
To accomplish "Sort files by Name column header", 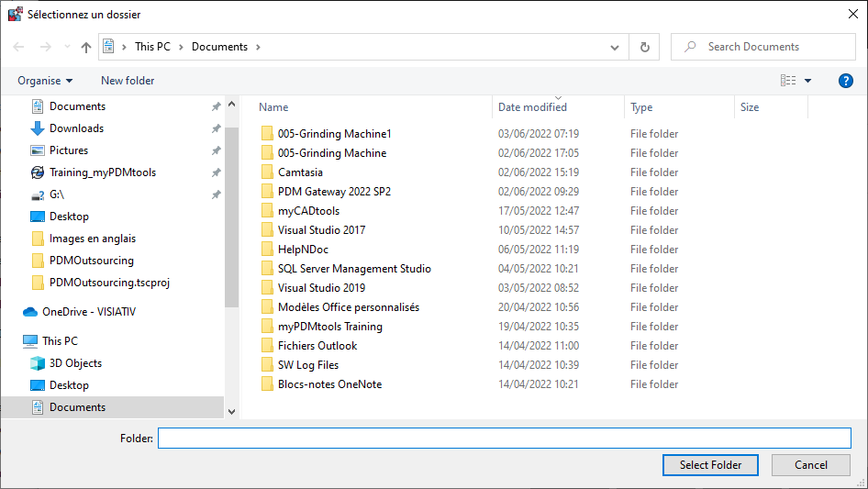I will [x=274, y=107].
